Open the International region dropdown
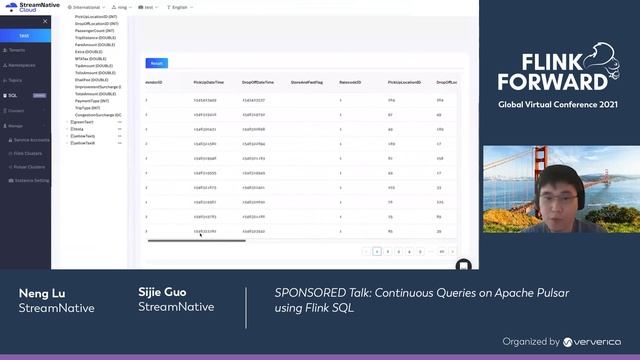This screenshot has width=640, height=360. pyautogui.click(x=86, y=7)
